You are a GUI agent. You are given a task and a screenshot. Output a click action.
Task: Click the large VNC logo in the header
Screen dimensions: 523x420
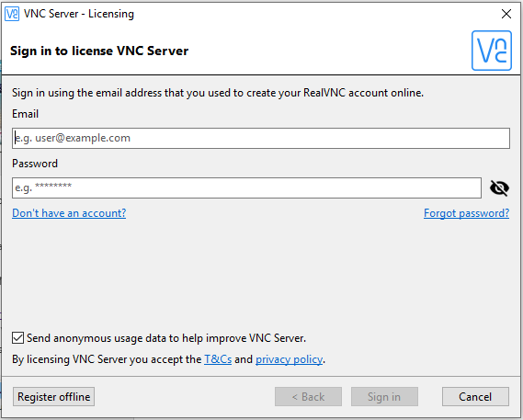[x=492, y=51]
